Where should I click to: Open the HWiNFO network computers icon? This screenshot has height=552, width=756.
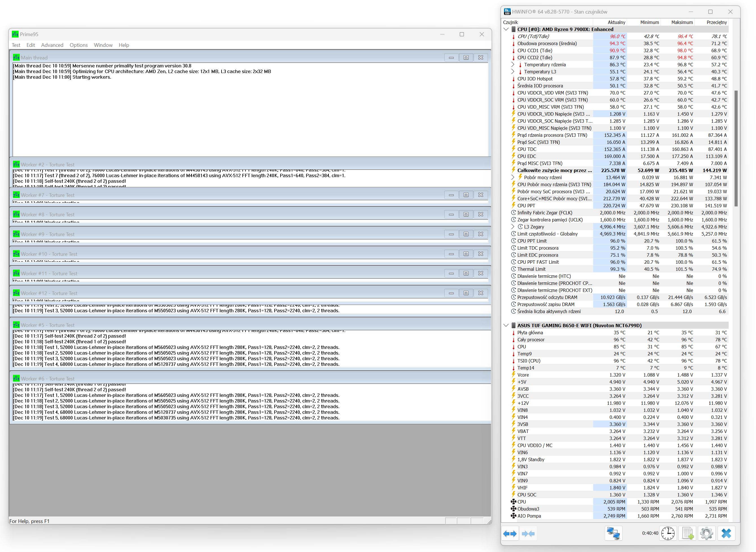[613, 534]
